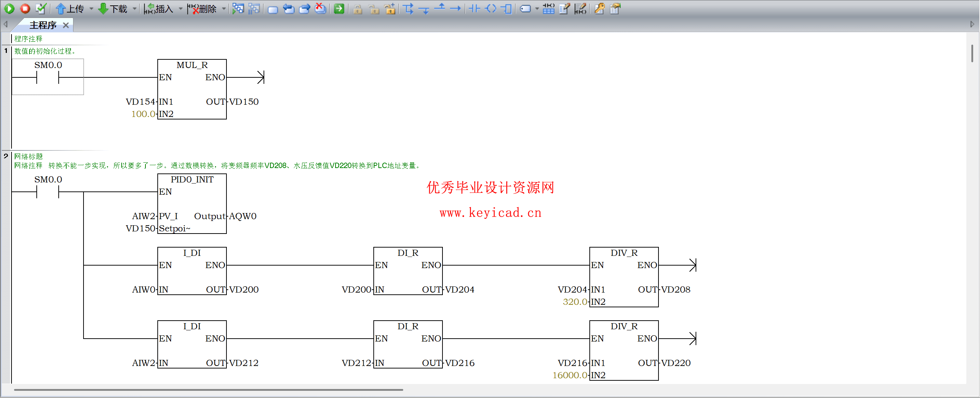Open the 插入 insert dropdown arrow
Viewport: 980px width, 398px height.
click(x=181, y=8)
